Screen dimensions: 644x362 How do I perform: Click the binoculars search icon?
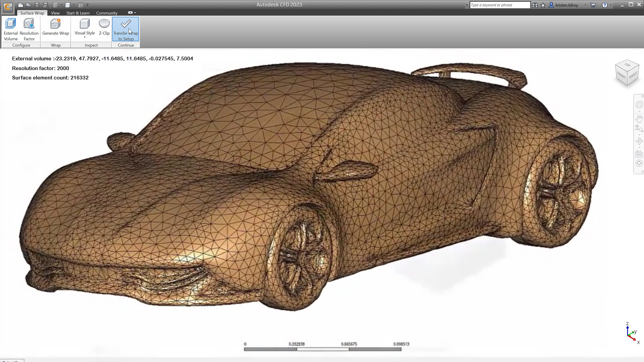(535, 5)
